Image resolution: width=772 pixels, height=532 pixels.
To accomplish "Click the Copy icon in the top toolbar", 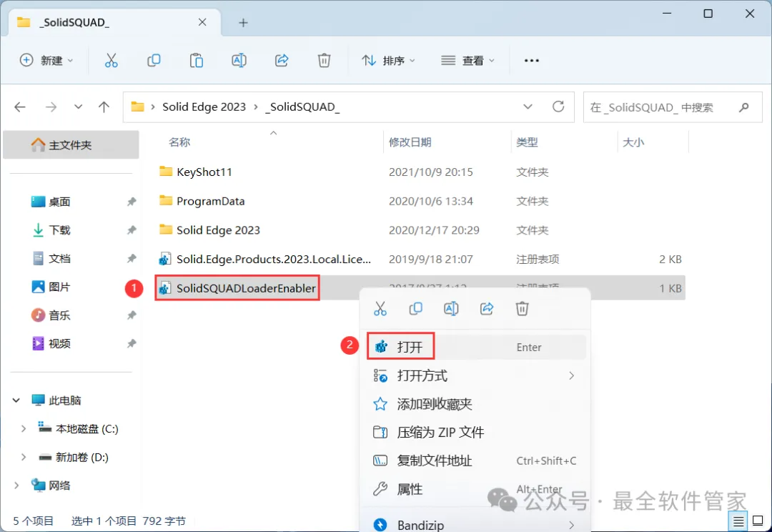I will coord(154,61).
